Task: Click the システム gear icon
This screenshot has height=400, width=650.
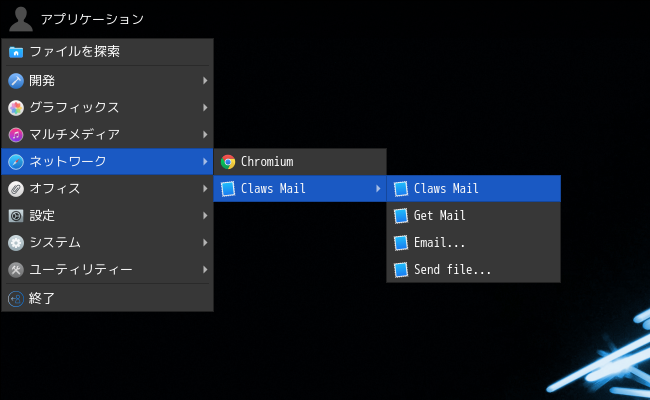Action: (x=16, y=242)
